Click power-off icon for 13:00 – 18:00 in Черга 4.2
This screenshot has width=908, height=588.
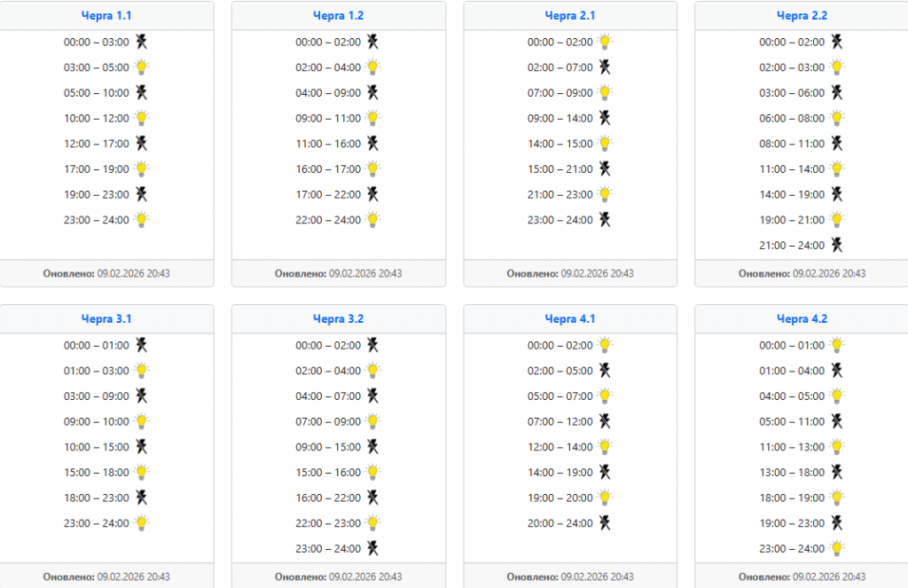coord(836,473)
